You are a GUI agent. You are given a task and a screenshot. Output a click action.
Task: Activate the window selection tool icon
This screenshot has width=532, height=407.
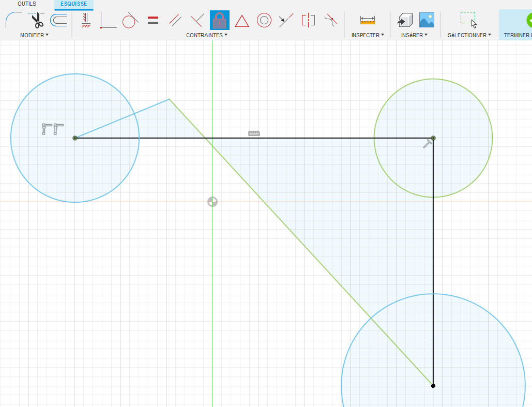coord(468,20)
